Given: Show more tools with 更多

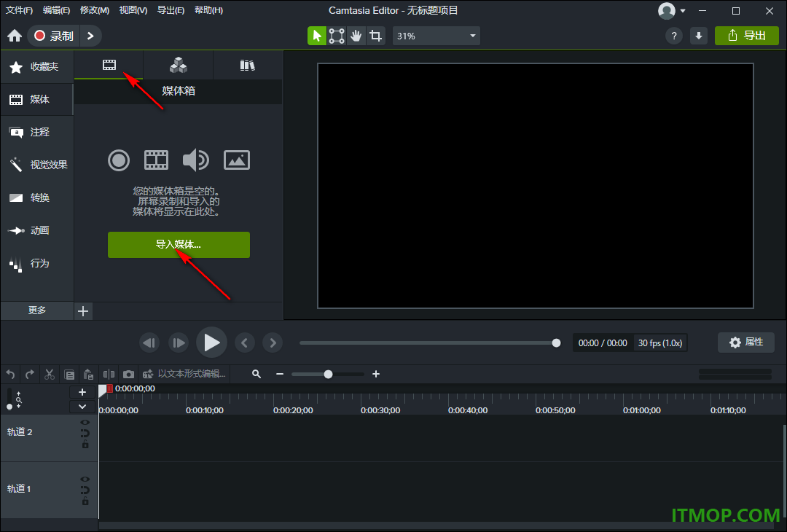Looking at the screenshot, I should 37,310.
